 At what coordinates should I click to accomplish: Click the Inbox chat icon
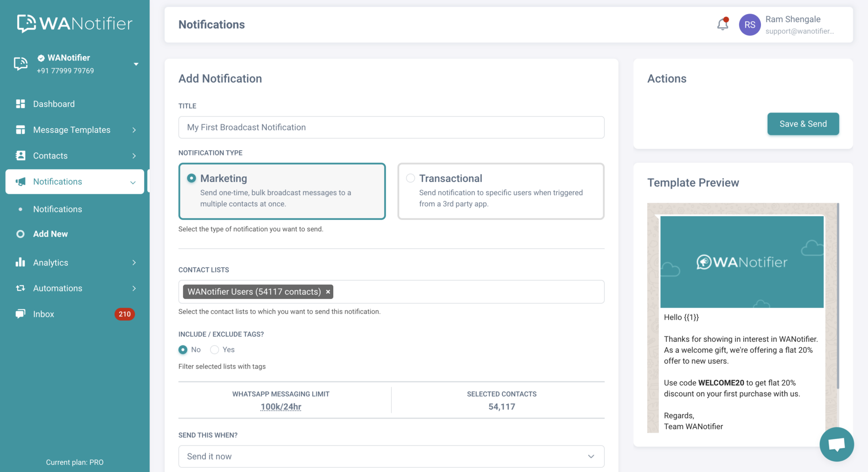click(20, 314)
